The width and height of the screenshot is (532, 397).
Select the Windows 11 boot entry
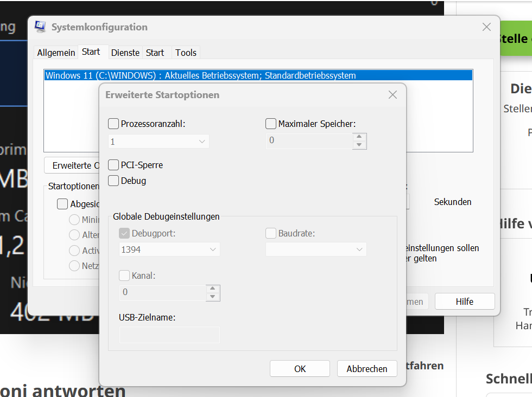click(258, 75)
